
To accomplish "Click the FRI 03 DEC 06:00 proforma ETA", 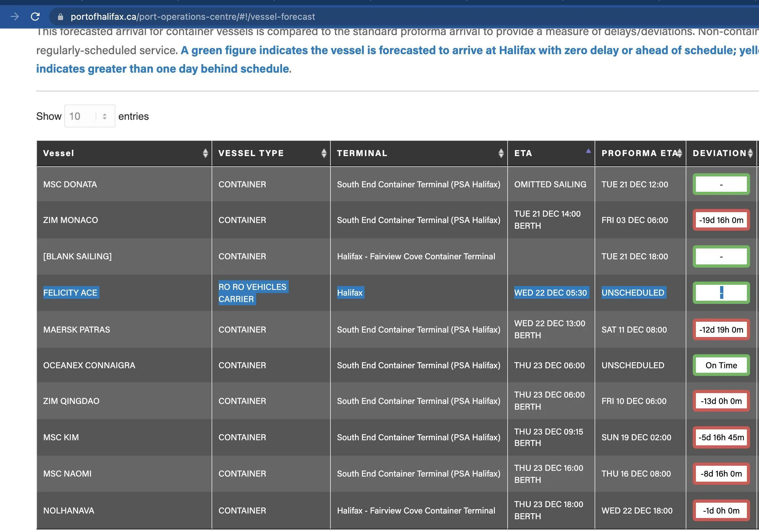I will click(635, 220).
